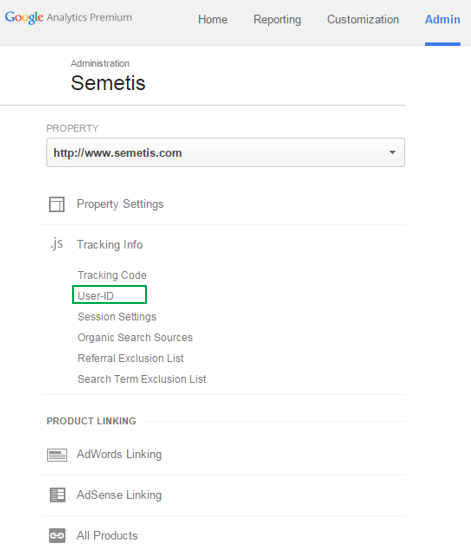Click the .js Tracking Info icon
Image resolution: width=471 pixels, height=554 pixels.
point(57,244)
